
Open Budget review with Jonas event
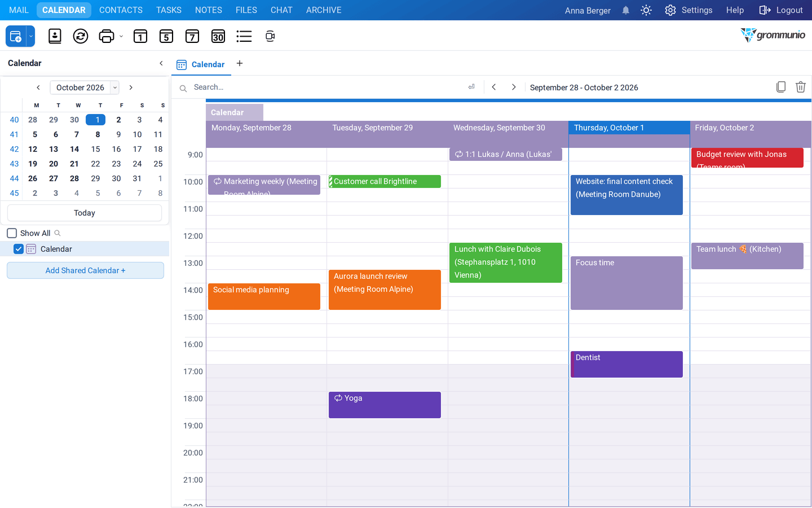point(747,157)
